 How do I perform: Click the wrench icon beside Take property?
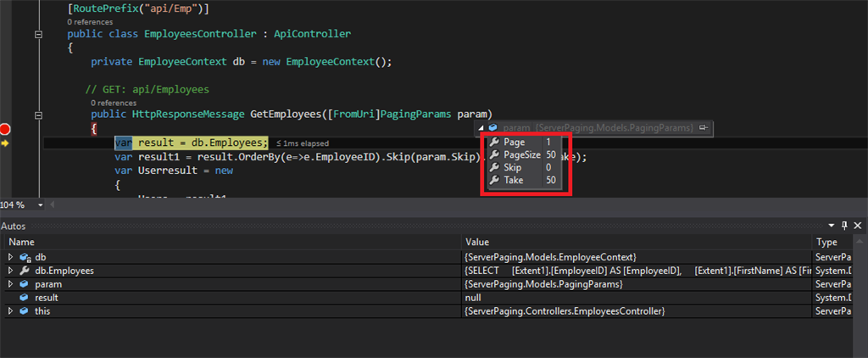tap(494, 180)
